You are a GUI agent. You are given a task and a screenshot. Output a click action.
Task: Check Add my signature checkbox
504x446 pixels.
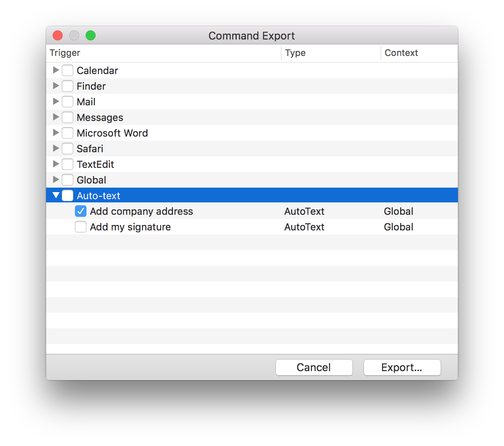coord(81,227)
